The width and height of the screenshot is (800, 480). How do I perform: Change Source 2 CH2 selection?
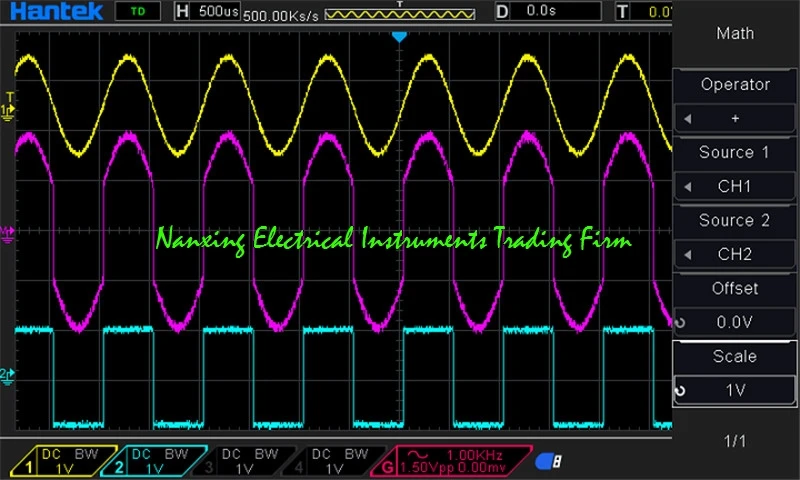tap(735, 254)
